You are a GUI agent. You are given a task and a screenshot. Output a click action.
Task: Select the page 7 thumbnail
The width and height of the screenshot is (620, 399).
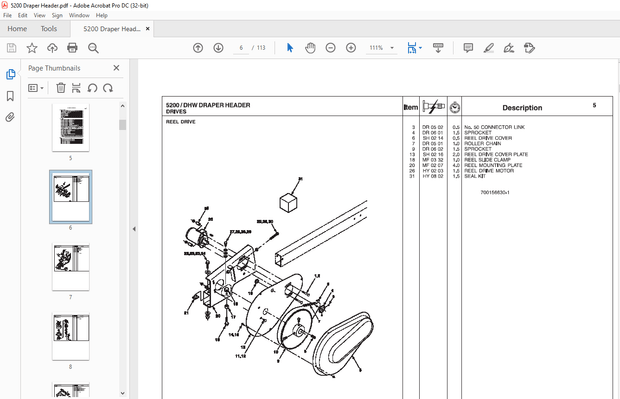(71, 267)
